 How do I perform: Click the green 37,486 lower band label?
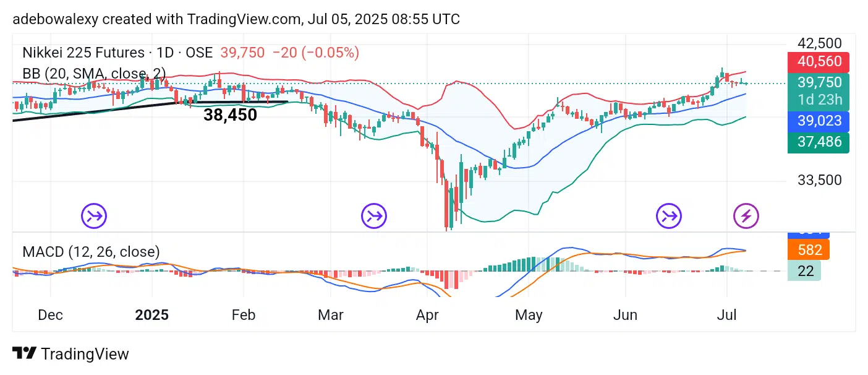[819, 142]
